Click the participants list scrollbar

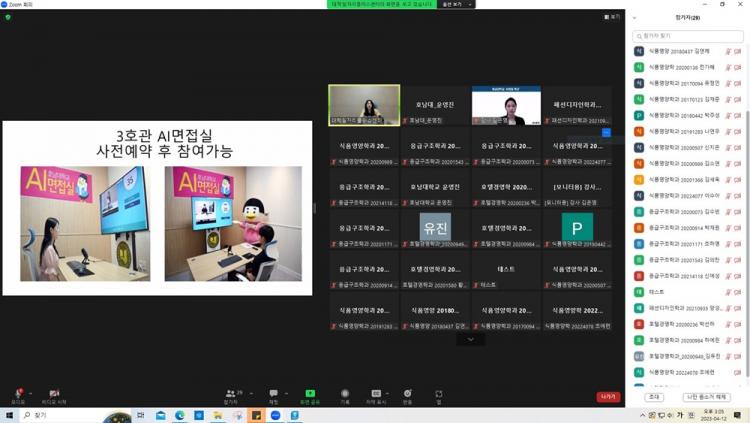[x=746, y=150]
